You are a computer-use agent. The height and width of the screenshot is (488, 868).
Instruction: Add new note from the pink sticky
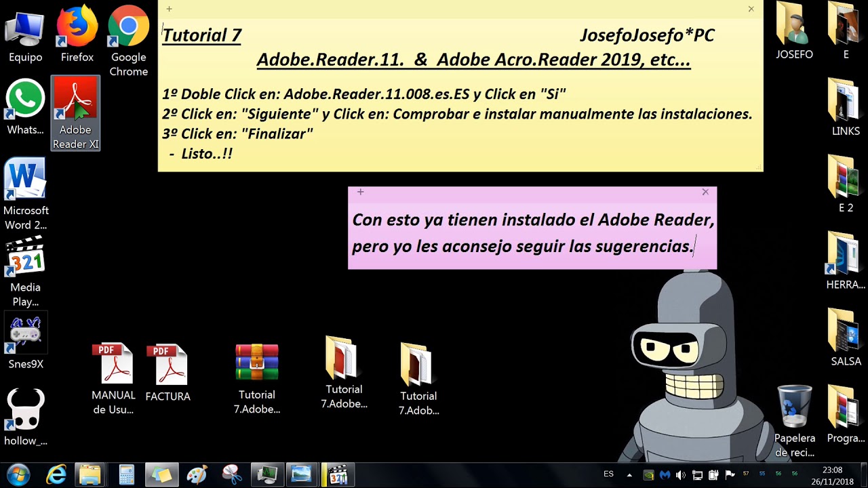click(361, 192)
